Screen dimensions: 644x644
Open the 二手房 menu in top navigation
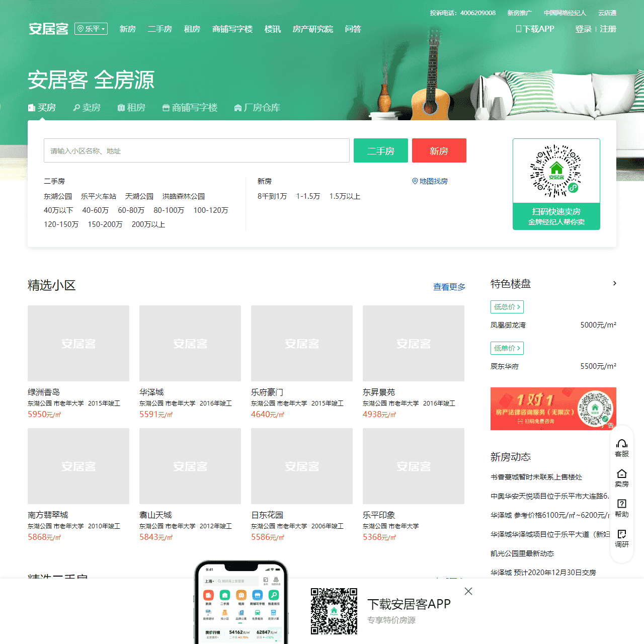pyautogui.click(x=159, y=29)
